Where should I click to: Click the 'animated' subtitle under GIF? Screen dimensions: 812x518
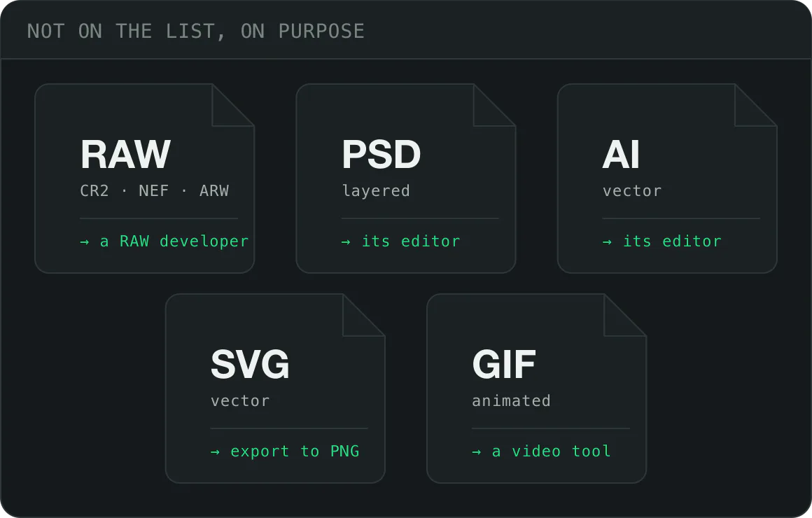click(x=512, y=400)
